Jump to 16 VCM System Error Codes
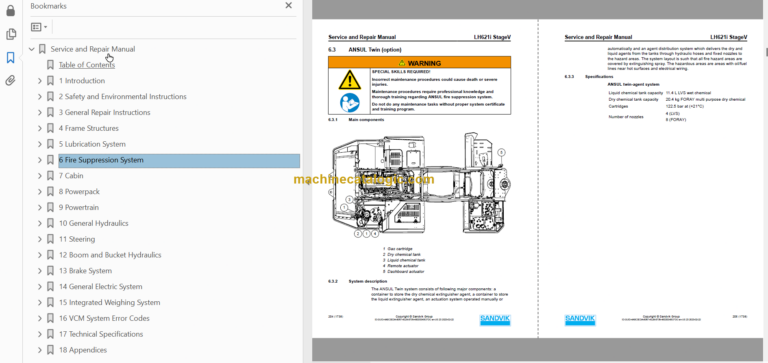768x363 pixels. (x=104, y=318)
